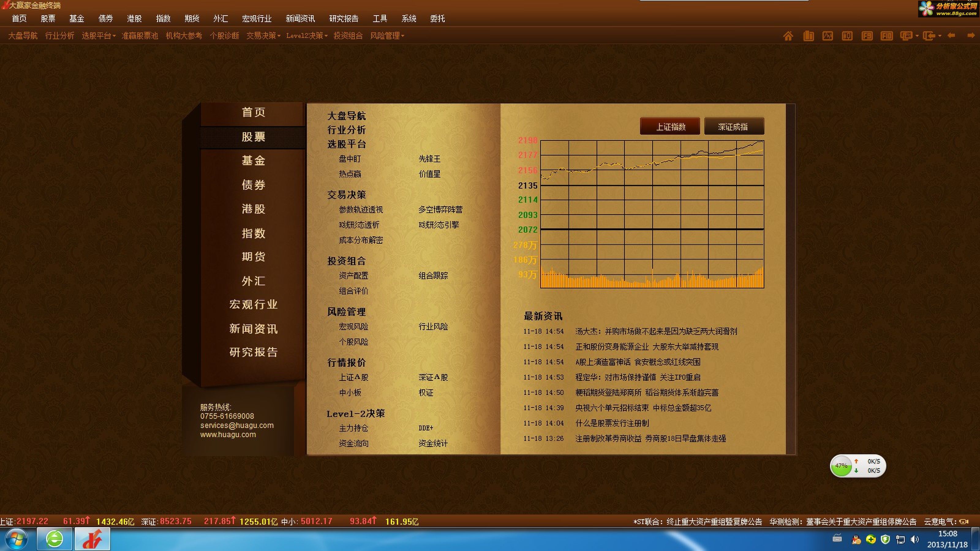Click the red stock app taskbar icon
Viewport: 980px width, 551px height.
[92, 539]
